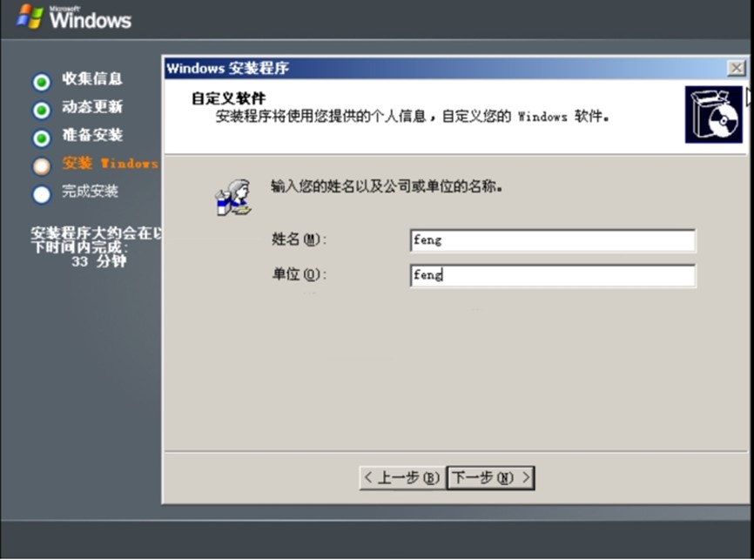
Task: Select the 准备安装 green step bullet
Action: click(42, 138)
